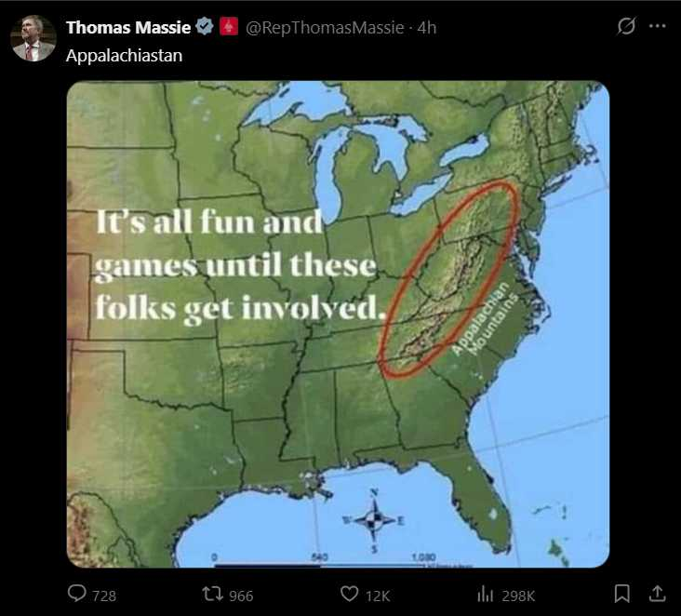Open the post via 4h timestamp
The width and height of the screenshot is (681, 616).
click(x=426, y=28)
